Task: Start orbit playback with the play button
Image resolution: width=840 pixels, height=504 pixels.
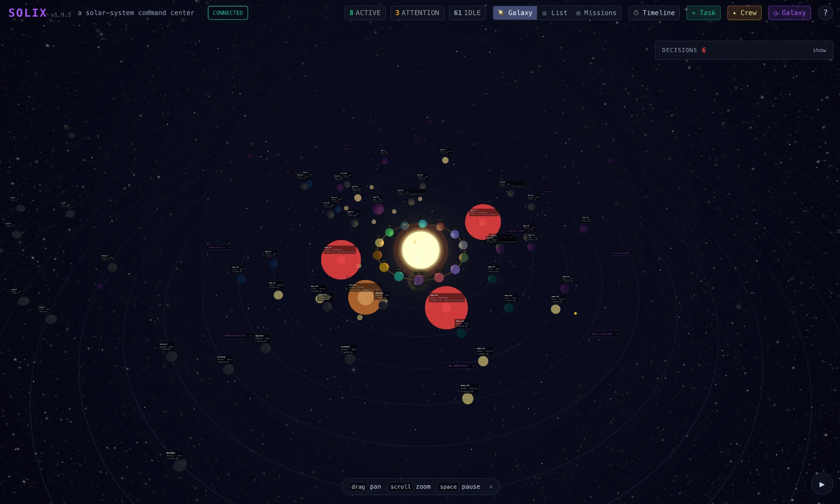Action: click(822, 484)
